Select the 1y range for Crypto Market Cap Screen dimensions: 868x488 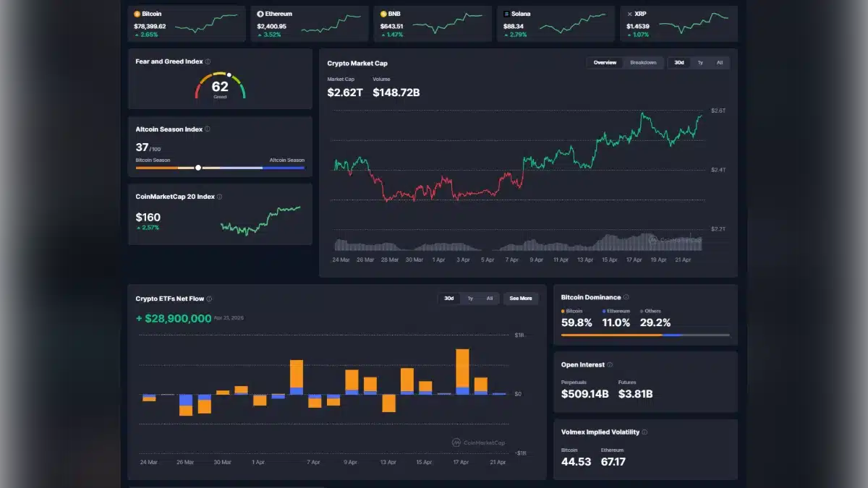click(x=699, y=63)
